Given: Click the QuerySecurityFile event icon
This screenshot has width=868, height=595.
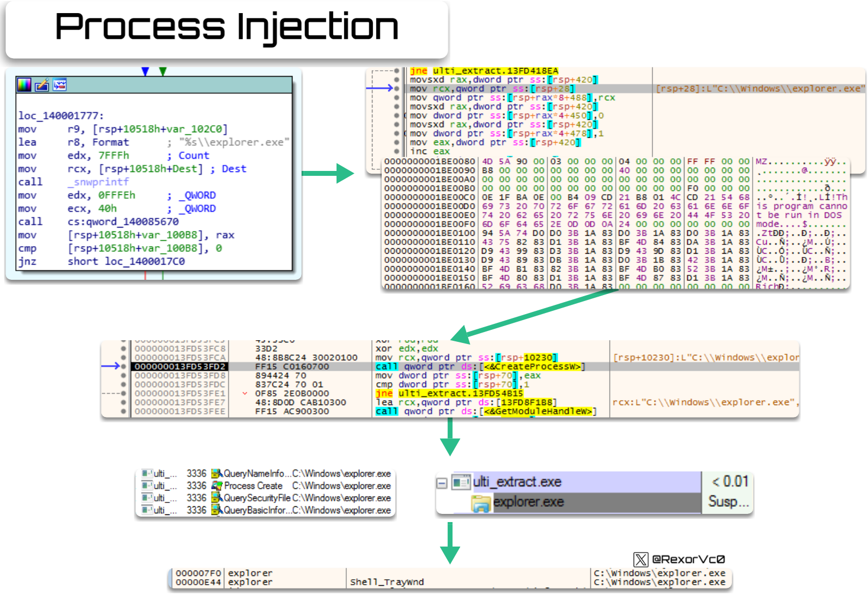Looking at the screenshot, I should point(217,498).
